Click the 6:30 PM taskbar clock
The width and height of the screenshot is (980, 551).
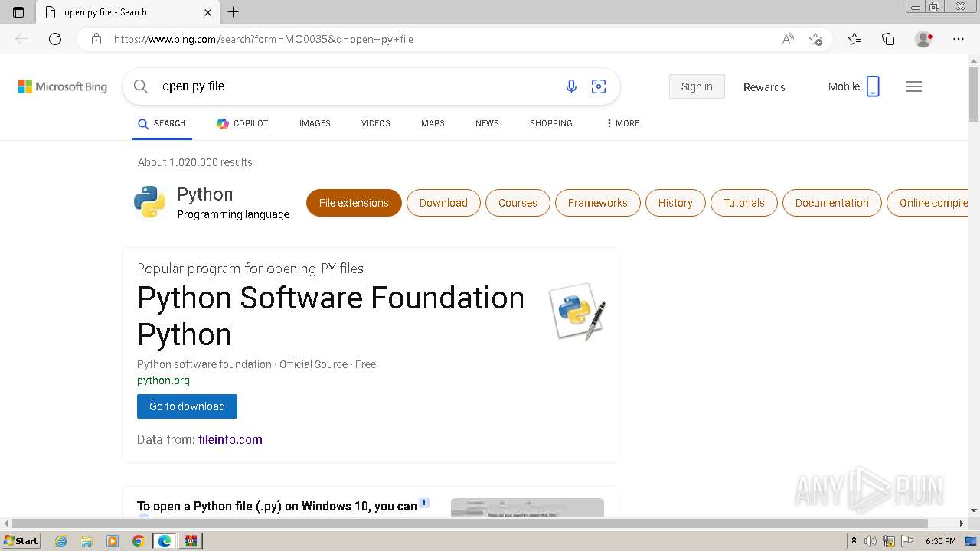[940, 541]
